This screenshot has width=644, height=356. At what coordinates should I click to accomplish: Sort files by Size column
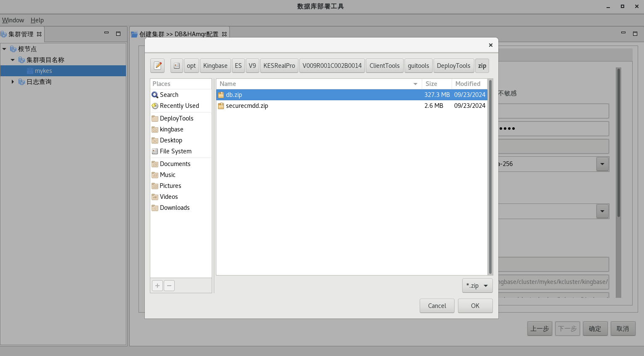click(x=431, y=84)
